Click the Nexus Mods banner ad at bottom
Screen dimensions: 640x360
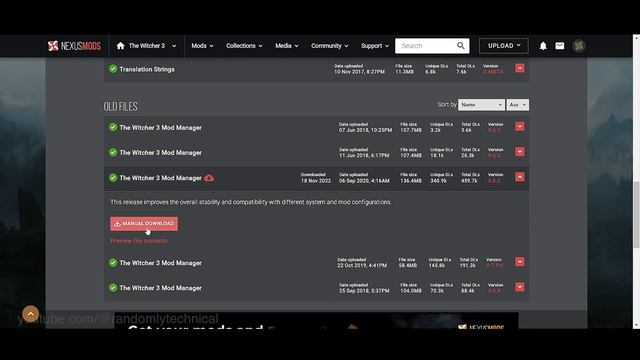[316, 320]
